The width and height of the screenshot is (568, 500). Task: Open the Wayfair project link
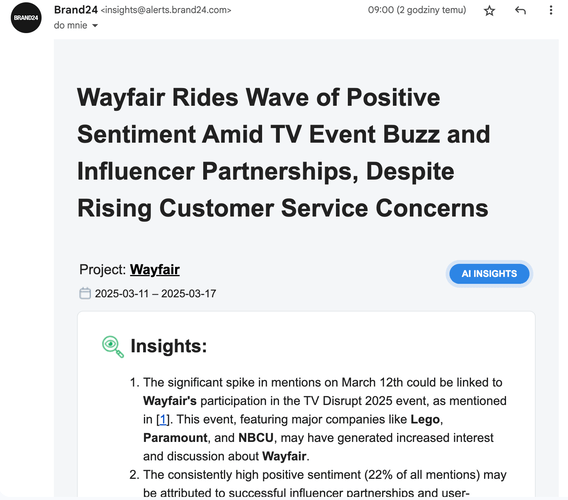coord(155,270)
